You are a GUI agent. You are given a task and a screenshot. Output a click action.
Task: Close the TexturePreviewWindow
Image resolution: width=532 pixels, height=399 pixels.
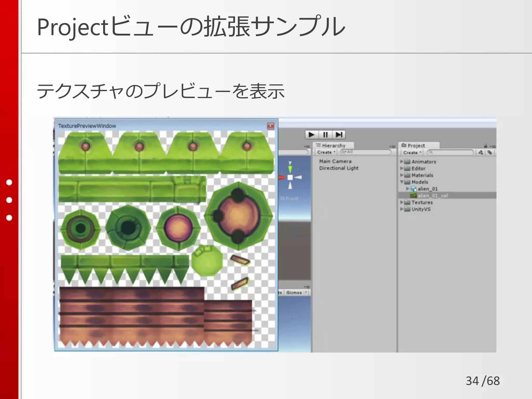click(270, 126)
